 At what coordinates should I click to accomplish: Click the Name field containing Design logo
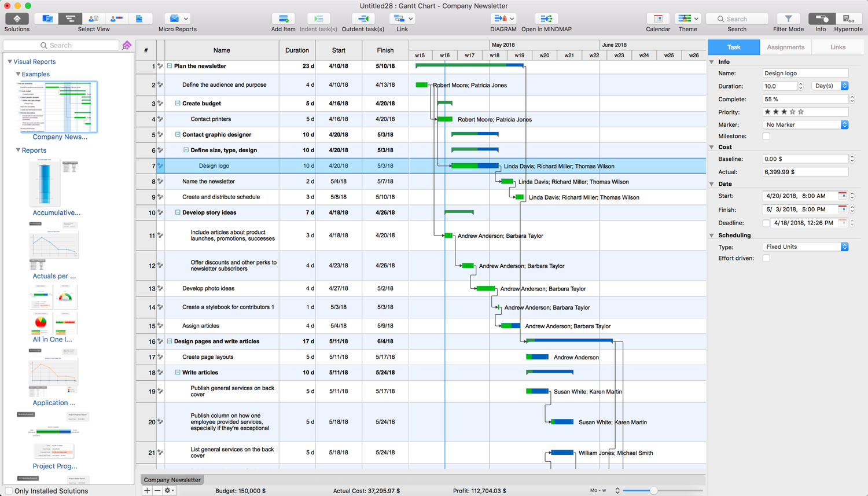(x=805, y=74)
